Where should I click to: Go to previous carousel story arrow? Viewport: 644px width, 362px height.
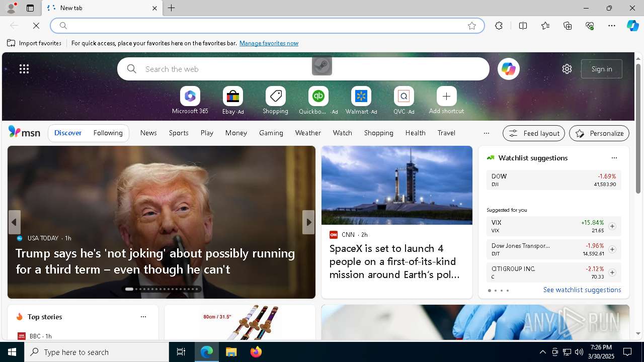[x=14, y=222]
